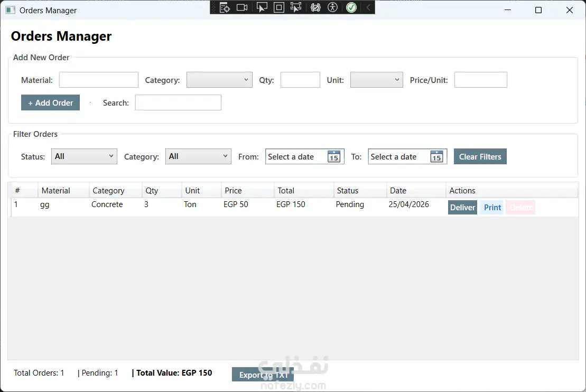Toggle Display Layout Adorners square icon
This screenshot has width=586, height=392.
click(x=279, y=7)
